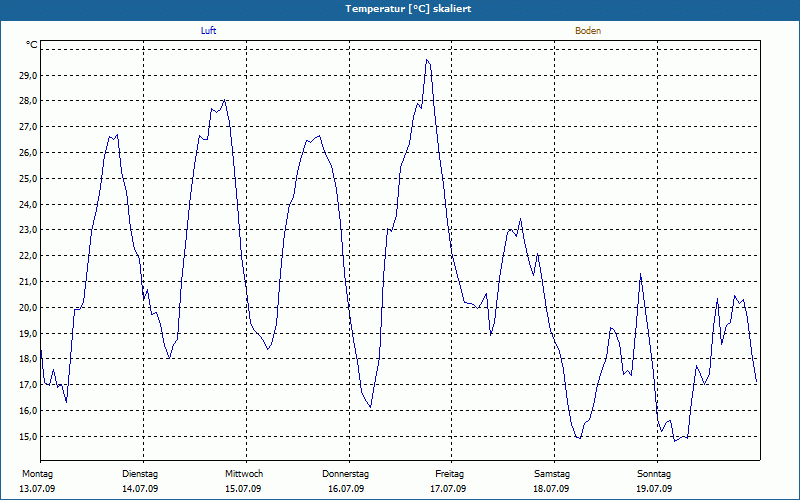Click the date 19.07.09
This screenshot has height=500, width=800.
pyautogui.click(x=654, y=489)
